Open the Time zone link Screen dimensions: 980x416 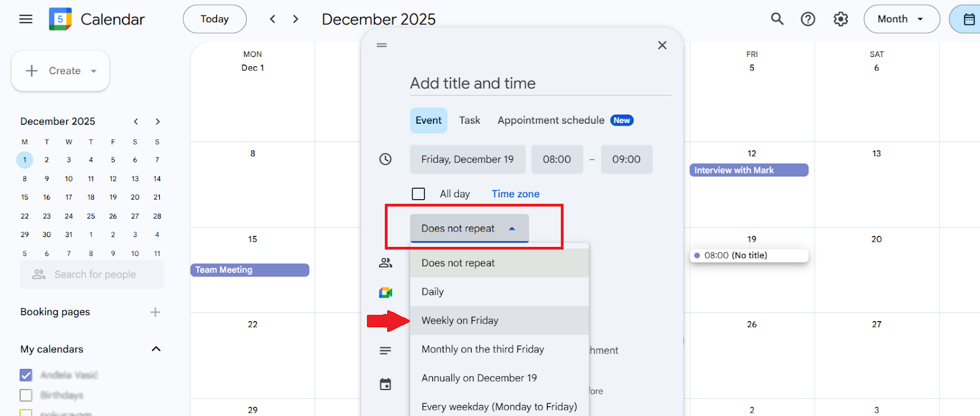pos(515,194)
